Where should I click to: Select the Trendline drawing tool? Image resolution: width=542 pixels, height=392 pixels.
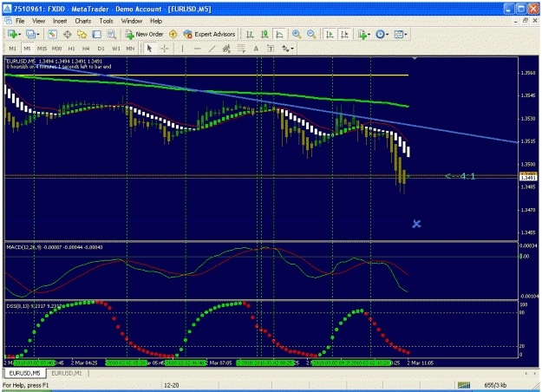pyautogui.click(x=212, y=49)
